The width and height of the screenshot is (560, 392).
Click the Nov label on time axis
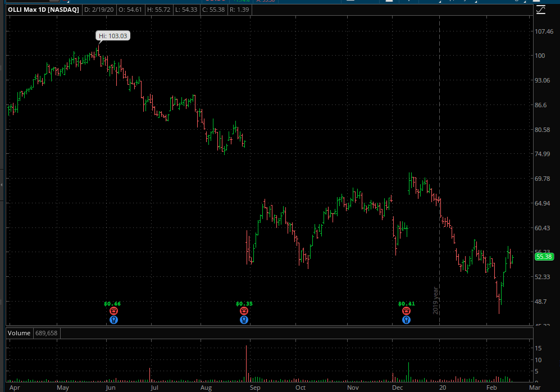pyautogui.click(x=353, y=388)
